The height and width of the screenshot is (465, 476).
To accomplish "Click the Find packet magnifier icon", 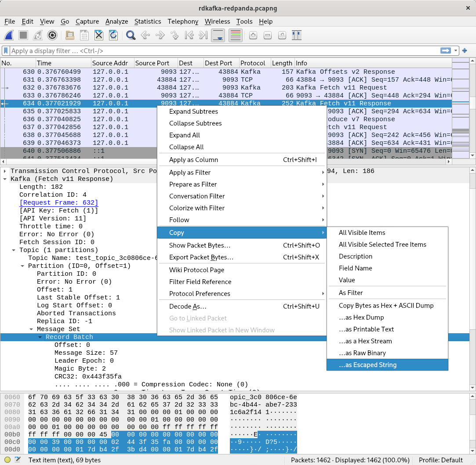I will click(130, 36).
